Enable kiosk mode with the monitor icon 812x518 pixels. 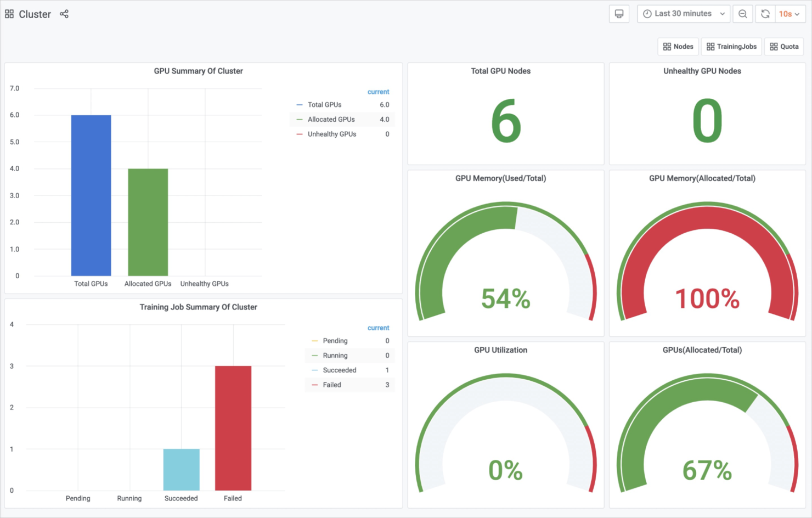619,14
